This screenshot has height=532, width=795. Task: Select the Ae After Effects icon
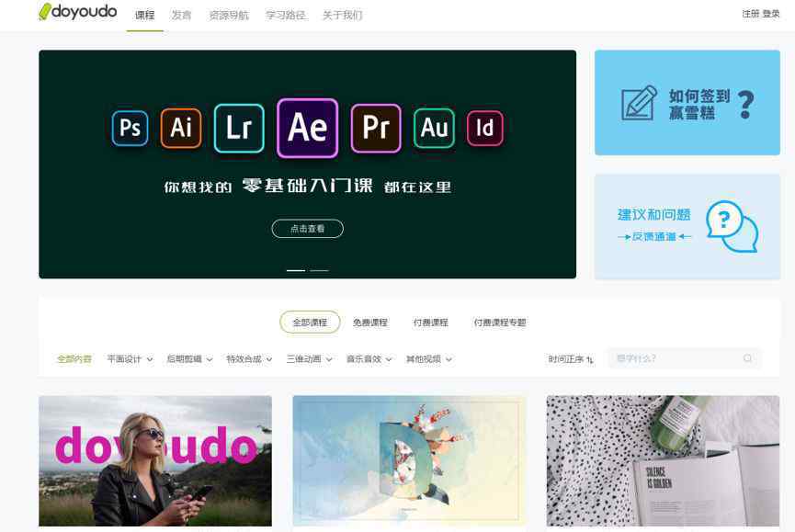click(x=307, y=128)
